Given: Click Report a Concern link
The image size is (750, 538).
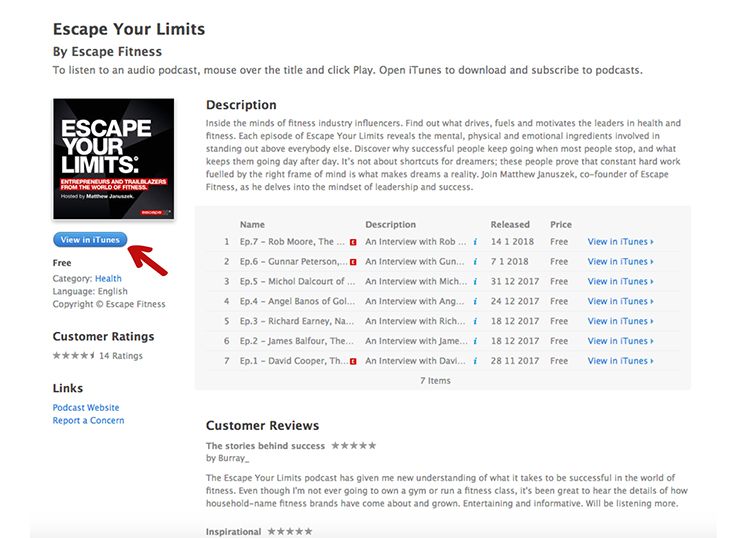Looking at the screenshot, I should click(88, 421).
